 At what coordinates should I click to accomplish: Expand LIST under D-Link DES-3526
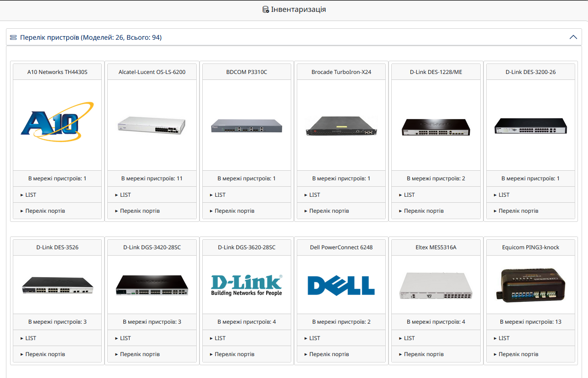click(57, 338)
